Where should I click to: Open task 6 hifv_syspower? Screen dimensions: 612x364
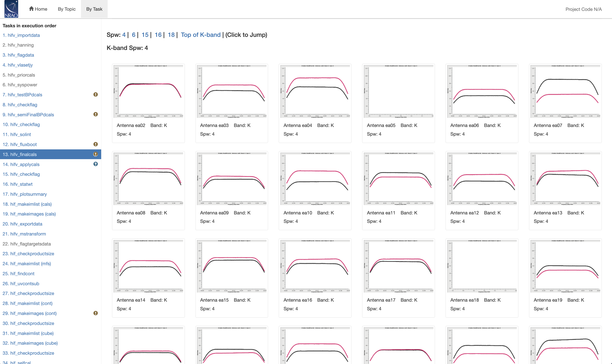click(20, 85)
